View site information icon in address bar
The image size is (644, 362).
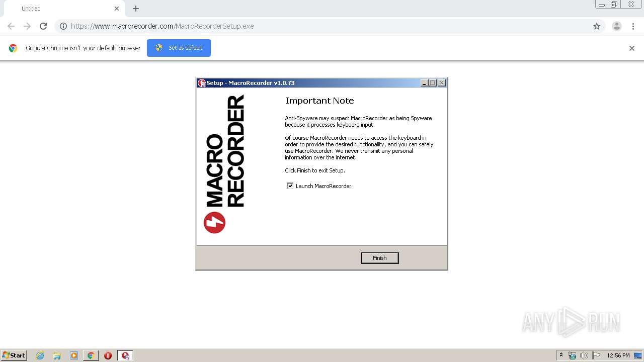tap(63, 26)
